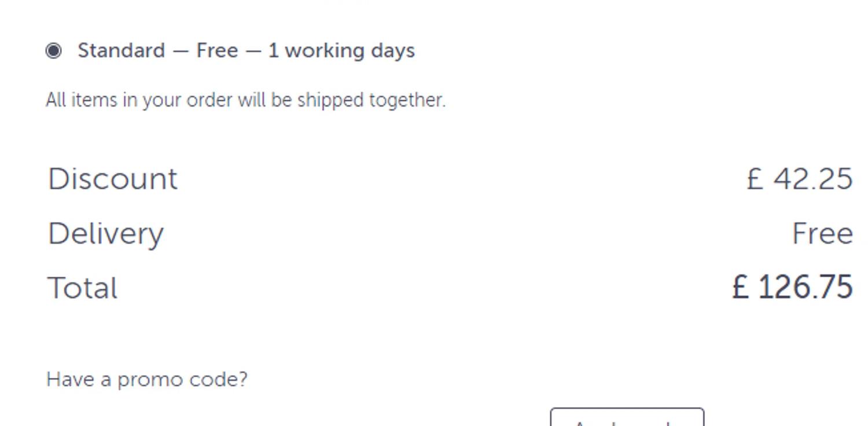The height and width of the screenshot is (426, 868).
Task: Click the £ 42.25 discount amount
Action: pos(799,179)
